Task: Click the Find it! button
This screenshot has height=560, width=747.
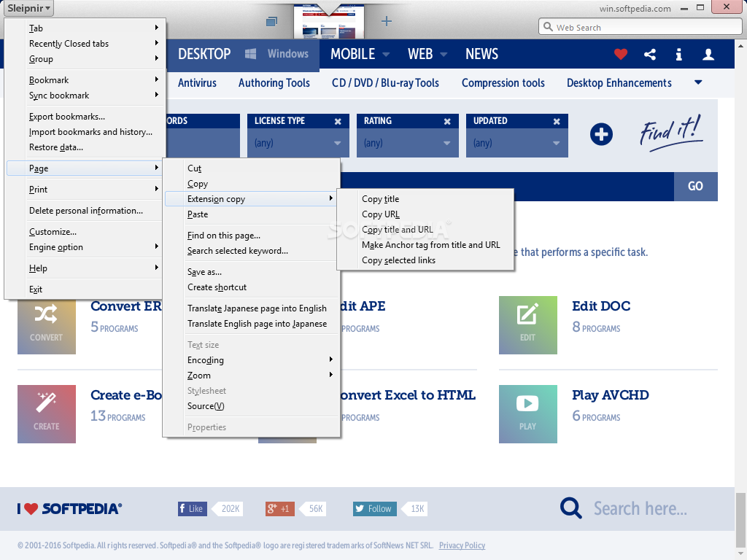Action: 671,133
